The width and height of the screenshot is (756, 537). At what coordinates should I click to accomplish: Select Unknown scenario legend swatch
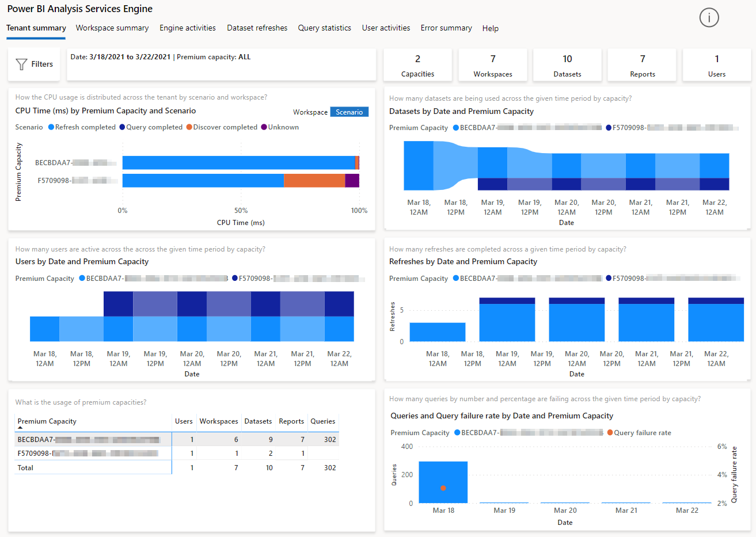pyautogui.click(x=264, y=127)
